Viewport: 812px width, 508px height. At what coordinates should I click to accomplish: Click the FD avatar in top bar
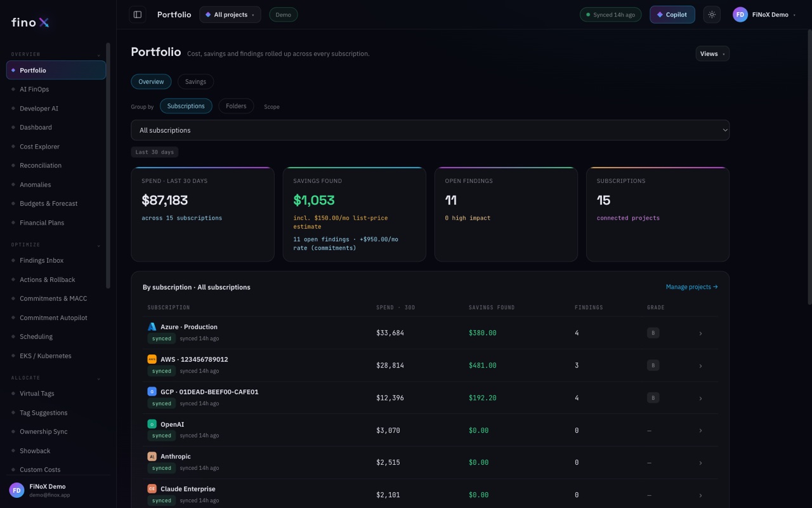tap(740, 15)
